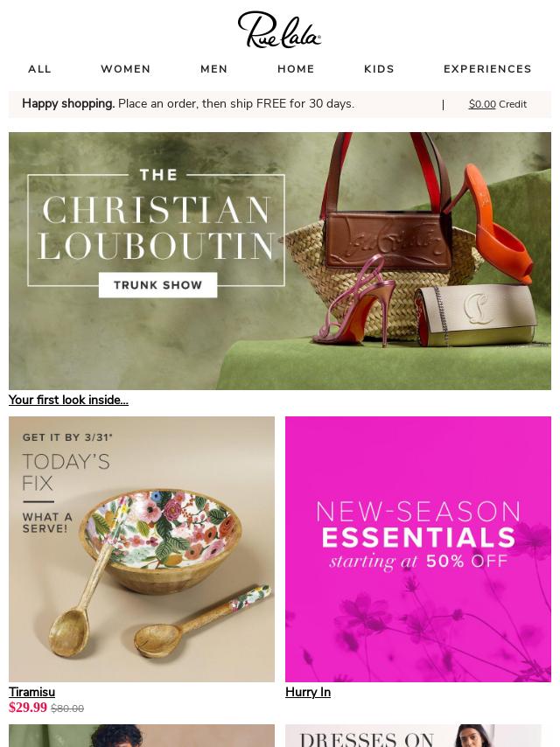Open the Today's Fix serving bowl image
Viewport: 560px width, 747px height.
click(x=142, y=548)
